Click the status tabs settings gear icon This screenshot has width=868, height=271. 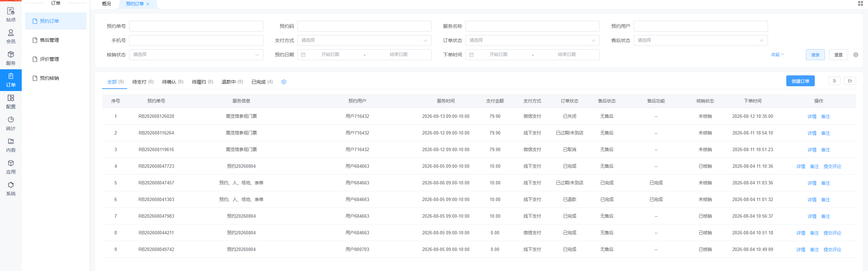[284, 82]
